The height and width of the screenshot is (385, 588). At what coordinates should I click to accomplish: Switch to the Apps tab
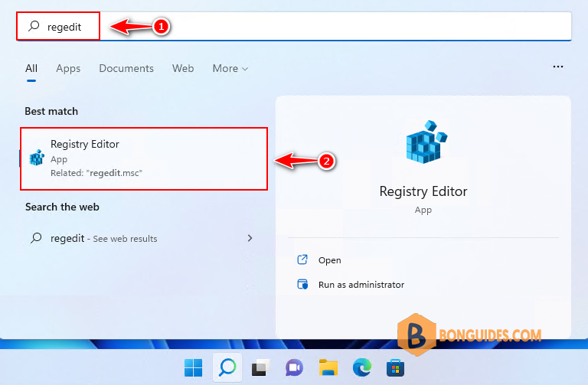(x=68, y=68)
